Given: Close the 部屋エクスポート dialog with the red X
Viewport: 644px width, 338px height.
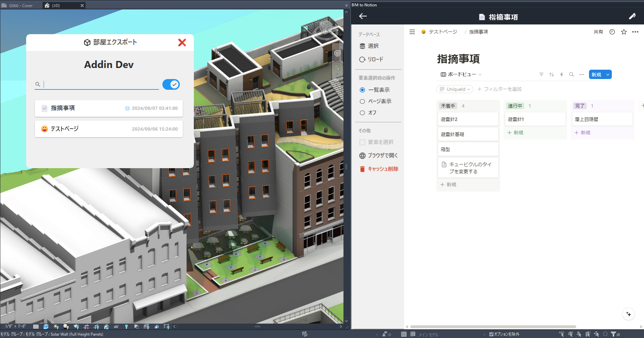Looking at the screenshot, I should (x=182, y=43).
